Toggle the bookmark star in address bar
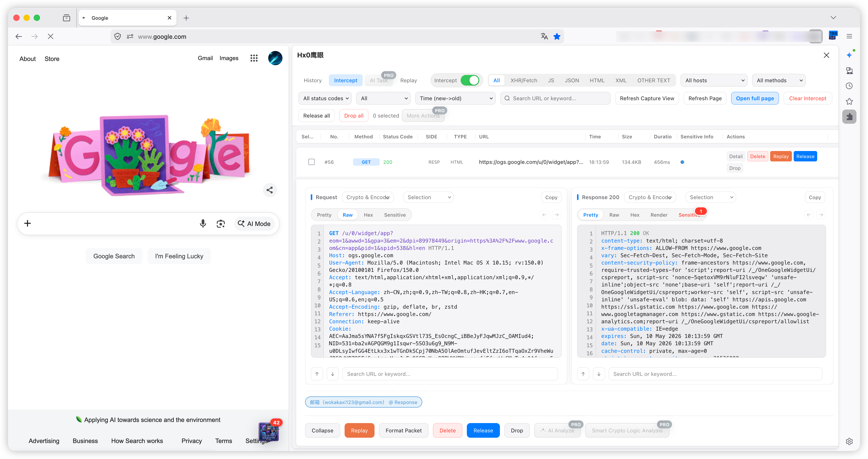The image size is (868, 459). tap(557, 36)
